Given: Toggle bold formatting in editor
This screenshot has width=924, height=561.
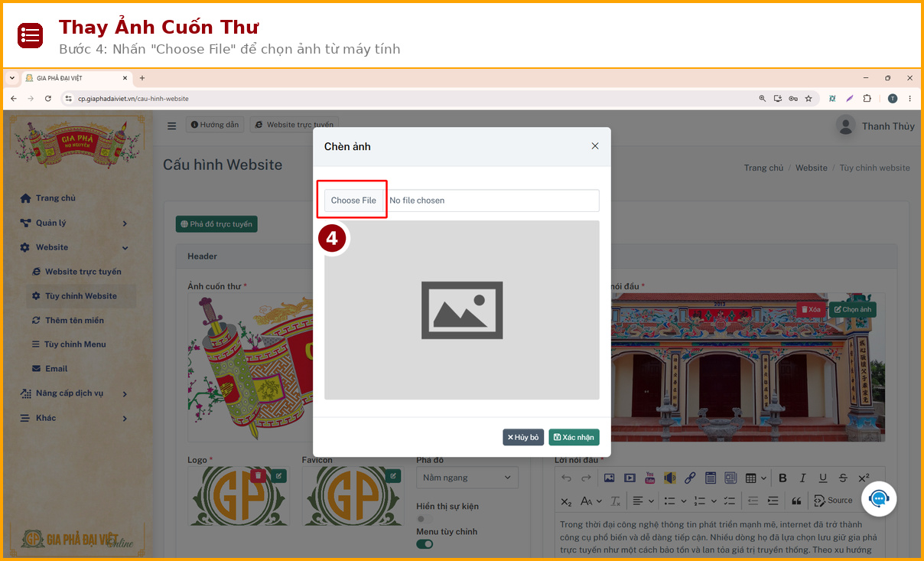Looking at the screenshot, I should [x=782, y=478].
